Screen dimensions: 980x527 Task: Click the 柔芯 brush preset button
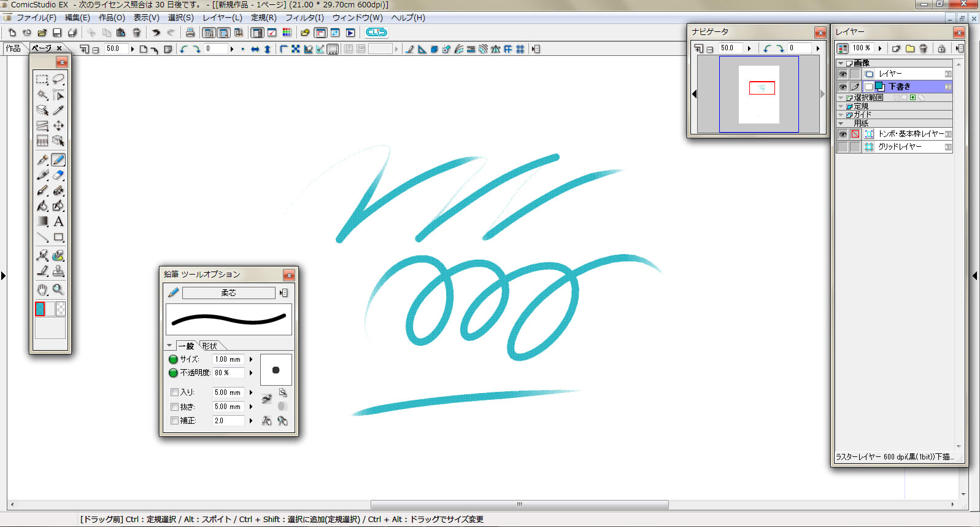(228, 293)
